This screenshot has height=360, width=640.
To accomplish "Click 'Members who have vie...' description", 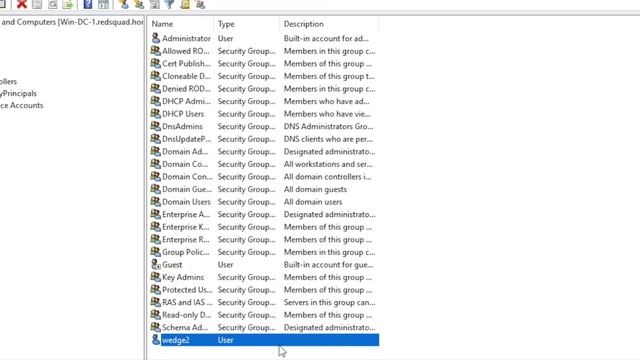I will point(327,114).
